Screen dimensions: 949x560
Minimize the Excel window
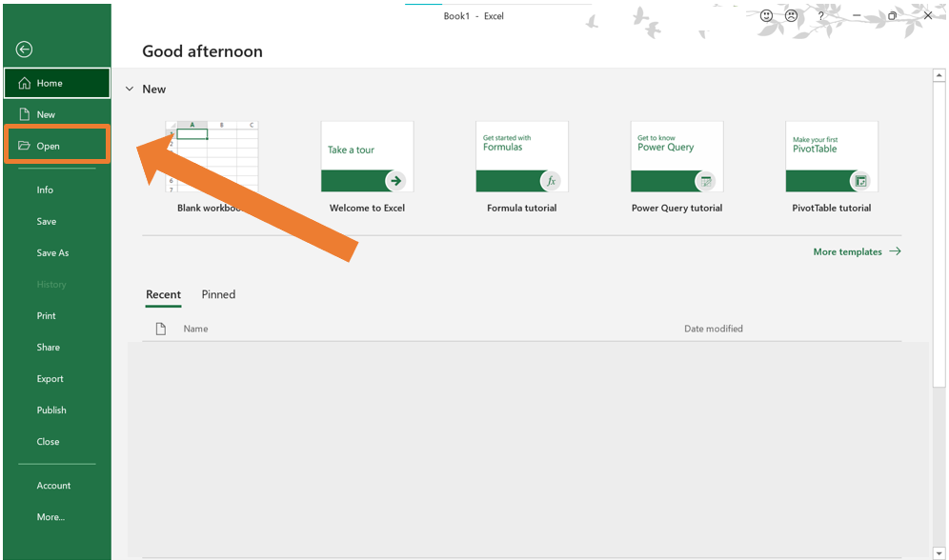click(x=857, y=16)
